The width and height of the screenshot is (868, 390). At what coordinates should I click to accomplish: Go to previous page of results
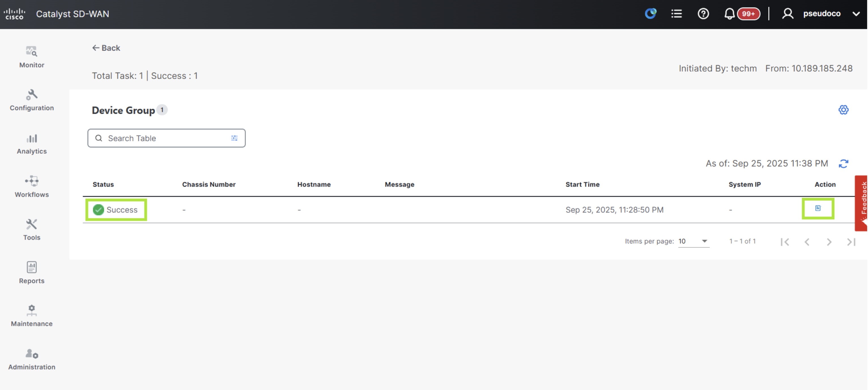(x=807, y=242)
